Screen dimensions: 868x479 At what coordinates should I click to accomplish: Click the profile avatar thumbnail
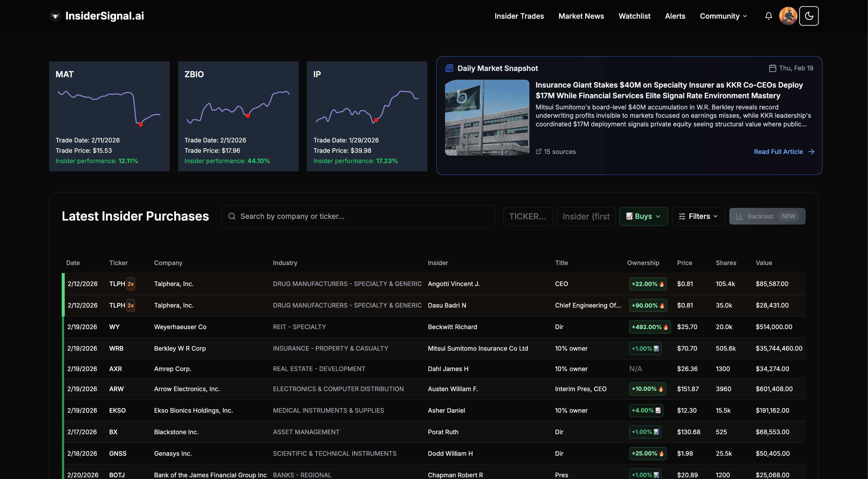(788, 16)
